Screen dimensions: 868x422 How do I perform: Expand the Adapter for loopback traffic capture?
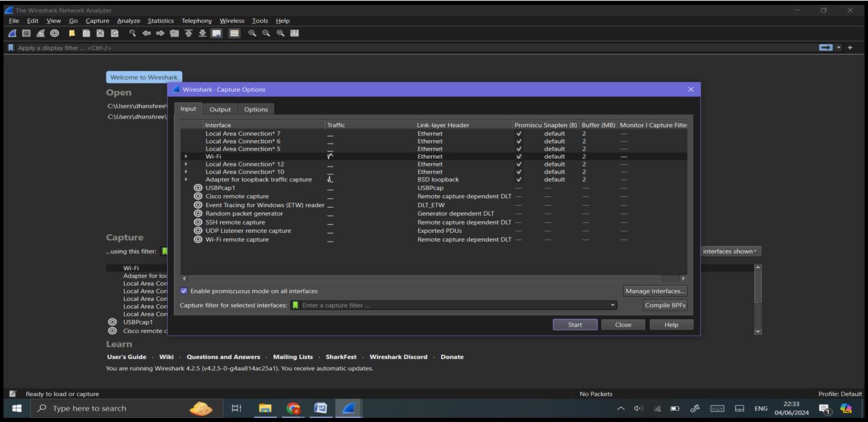click(186, 179)
